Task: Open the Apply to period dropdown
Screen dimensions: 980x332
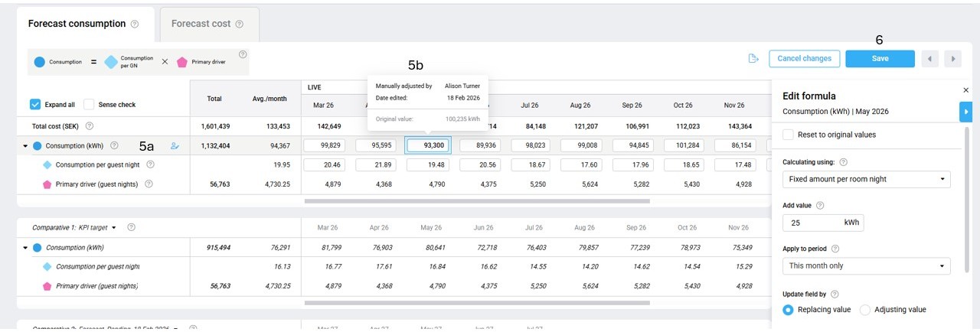Action: click(866, 266)
